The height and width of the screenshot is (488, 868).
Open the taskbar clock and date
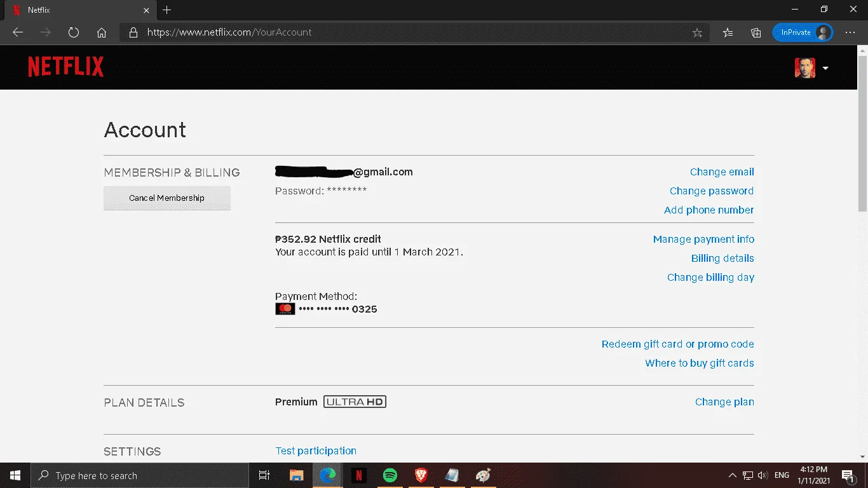(x=815, y=475)
